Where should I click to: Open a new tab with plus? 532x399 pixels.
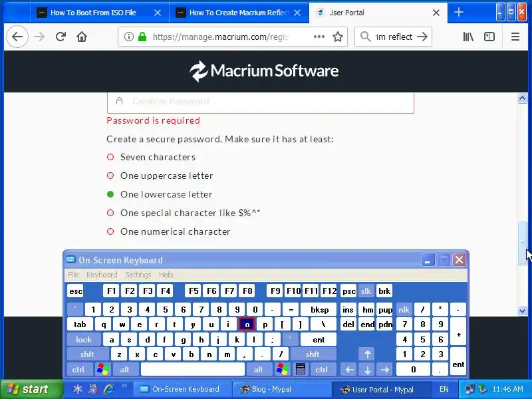458,13
